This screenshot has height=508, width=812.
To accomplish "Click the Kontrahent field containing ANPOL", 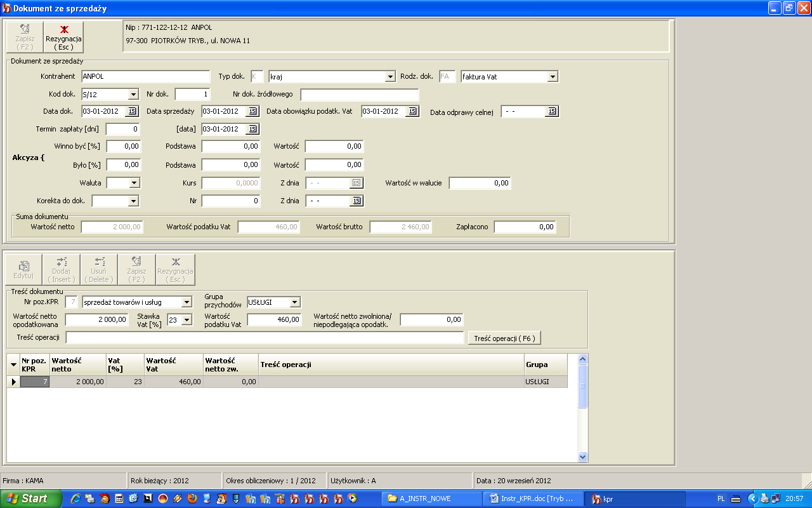I will 145,77.
